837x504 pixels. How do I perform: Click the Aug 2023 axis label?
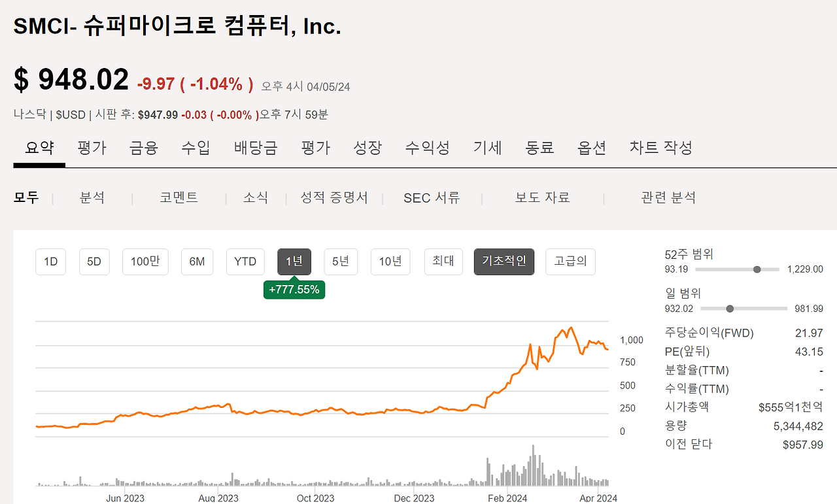tap(219, 498)
